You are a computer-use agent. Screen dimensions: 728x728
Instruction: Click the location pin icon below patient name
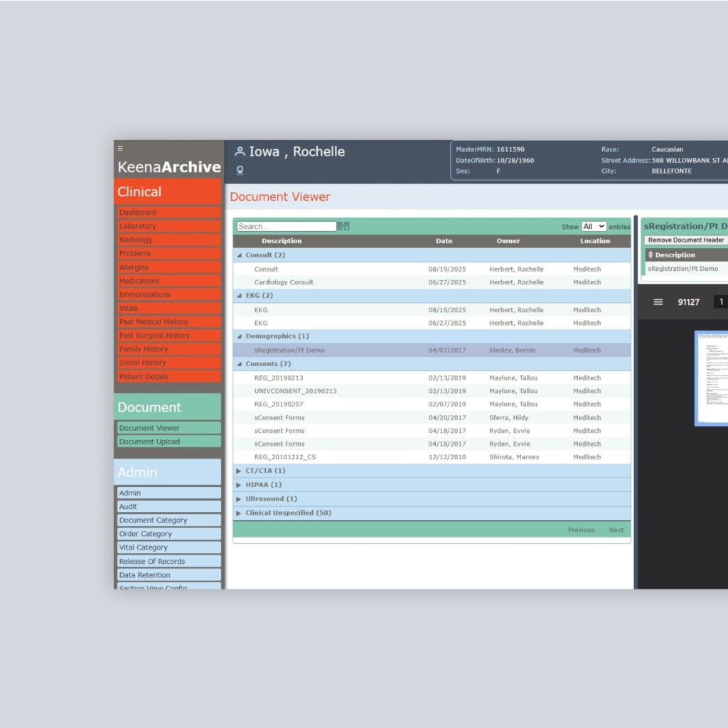pos(240,171)
